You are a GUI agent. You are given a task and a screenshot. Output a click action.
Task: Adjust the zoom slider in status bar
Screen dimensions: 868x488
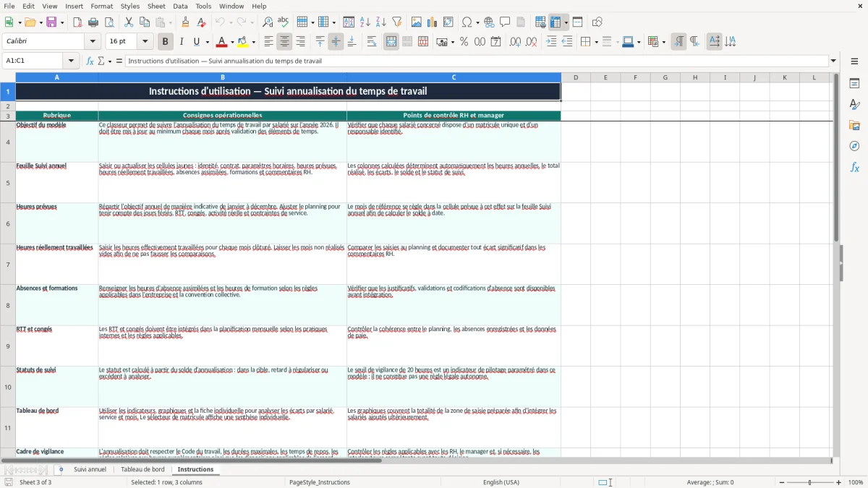(809, 482)
